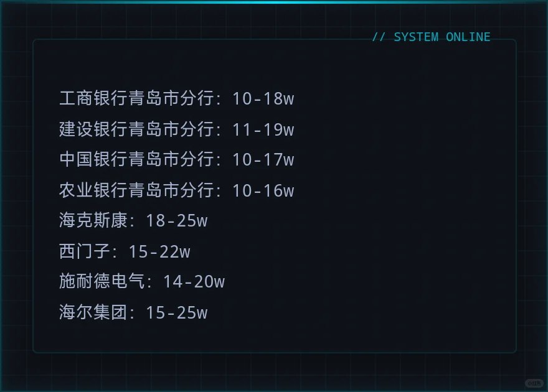Viewport: 548px width, 392px height.
Task: Click the SYSTEM ONLINE header text
Action: click(442, 37)
